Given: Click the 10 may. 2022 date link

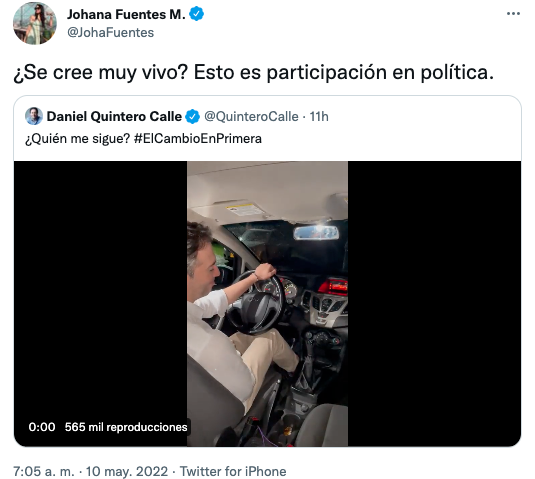Looking at the screenshot, I should (x=127, y=471).
